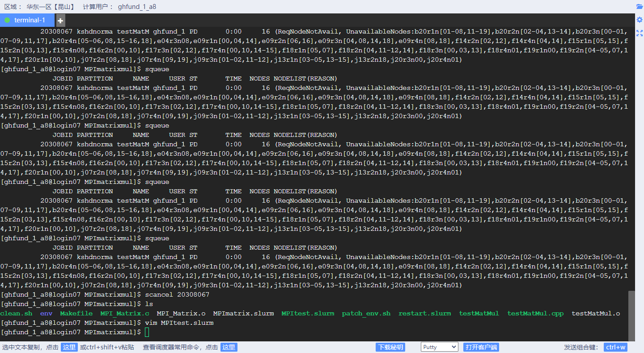Add a new terminal tab
The height and width of the screenshot is (353, 644).
(60, 21)
